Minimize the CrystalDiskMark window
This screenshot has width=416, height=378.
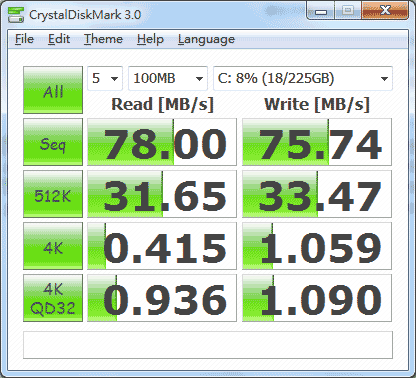(321, 11)
